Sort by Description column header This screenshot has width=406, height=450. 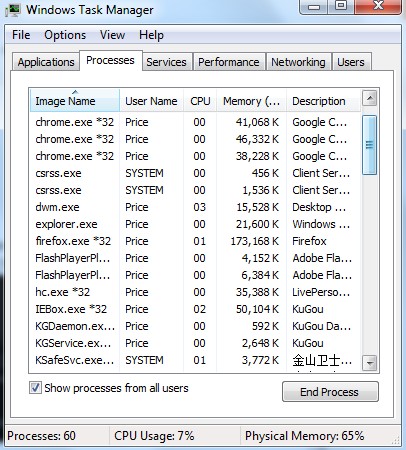pos(323,101)
